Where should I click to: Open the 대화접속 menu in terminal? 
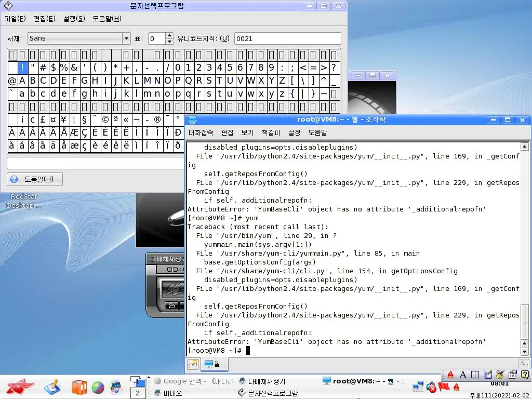[x=201, y=132]
